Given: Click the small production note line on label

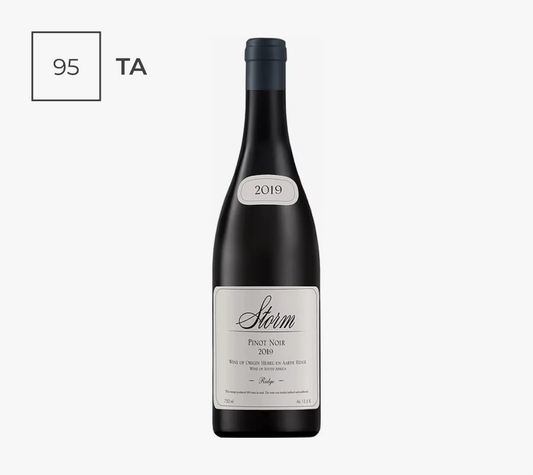Looking at the screenshot, I should pos(266,392).
